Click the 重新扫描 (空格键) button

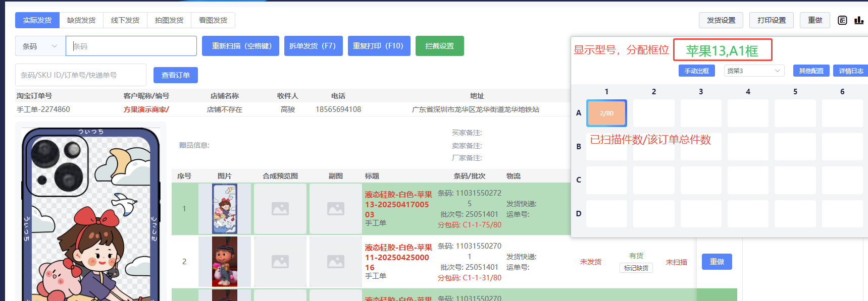coord(241,46)
